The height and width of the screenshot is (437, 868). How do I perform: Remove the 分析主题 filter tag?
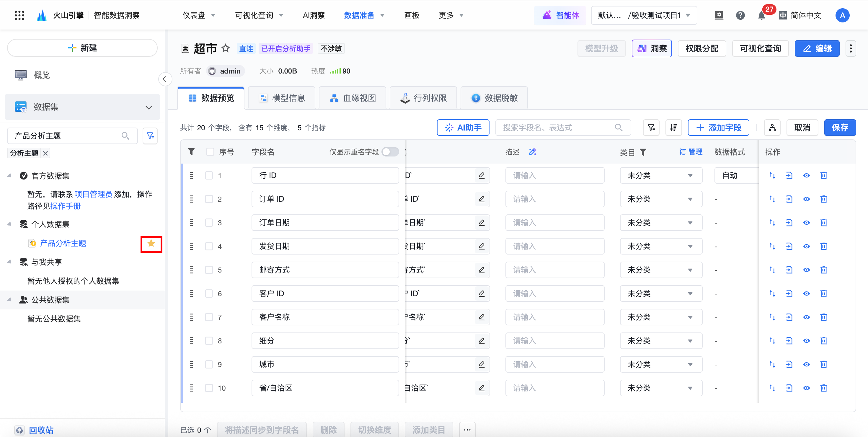[45, 153]
